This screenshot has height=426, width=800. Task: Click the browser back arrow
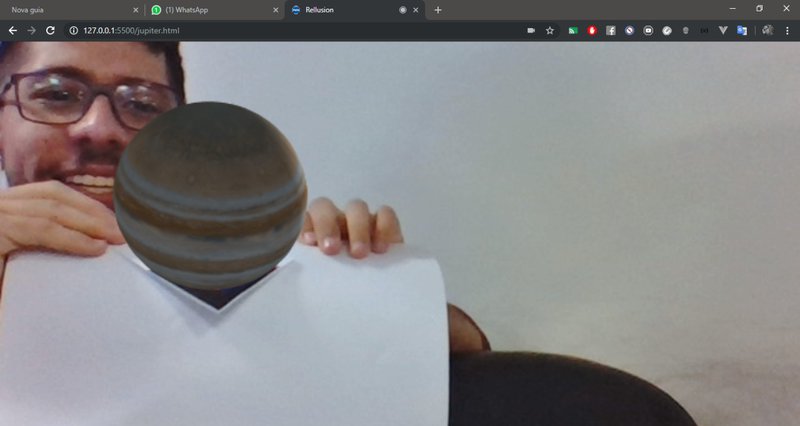point(12,31)
